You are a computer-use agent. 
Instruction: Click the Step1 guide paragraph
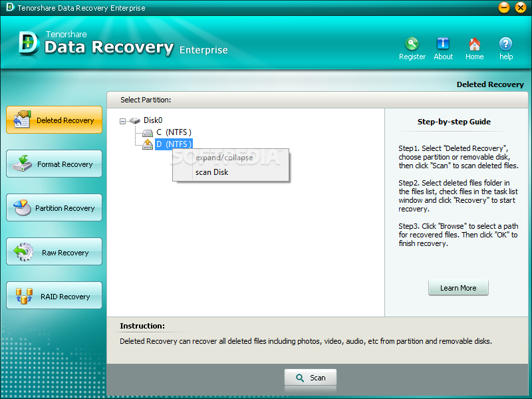pyautogui.click(x=458, y=157)
